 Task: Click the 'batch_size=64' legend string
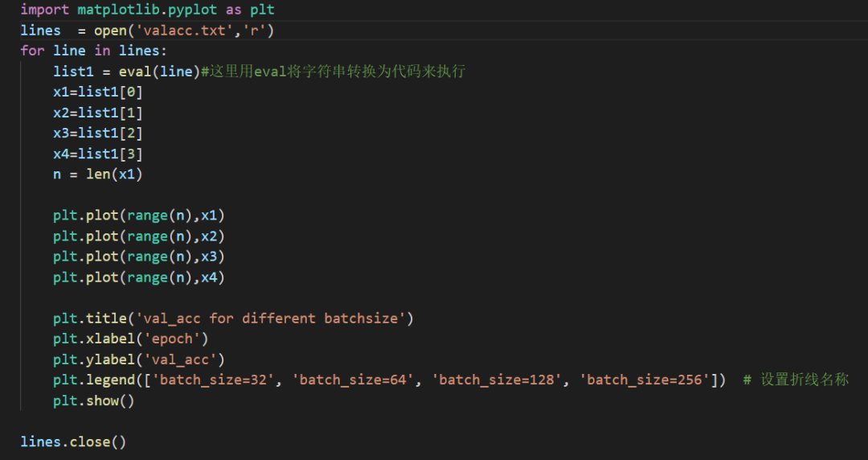point(353,380)
